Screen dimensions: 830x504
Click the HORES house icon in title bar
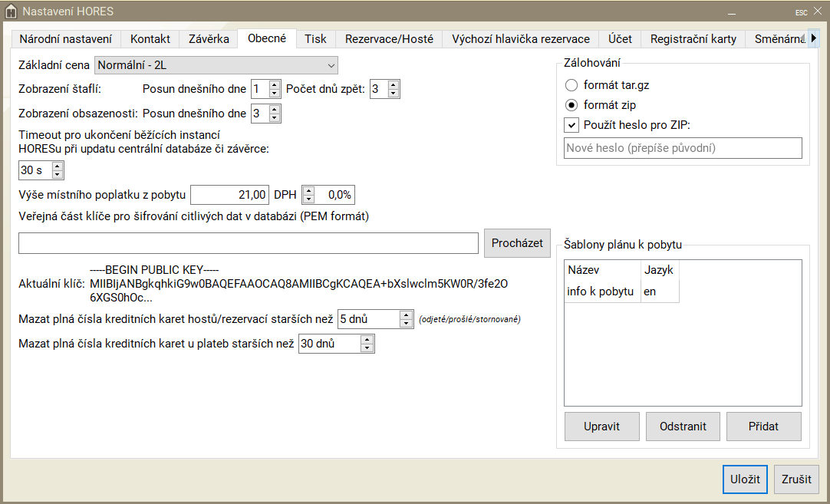pos(11,12)
